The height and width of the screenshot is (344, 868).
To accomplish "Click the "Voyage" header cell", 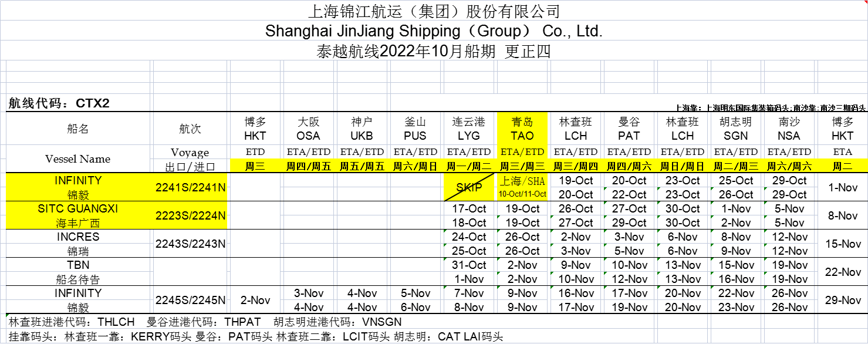I will [190, 153].
